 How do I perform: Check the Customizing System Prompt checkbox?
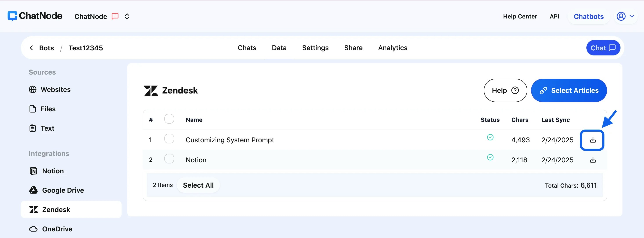[x=169, y=138]
